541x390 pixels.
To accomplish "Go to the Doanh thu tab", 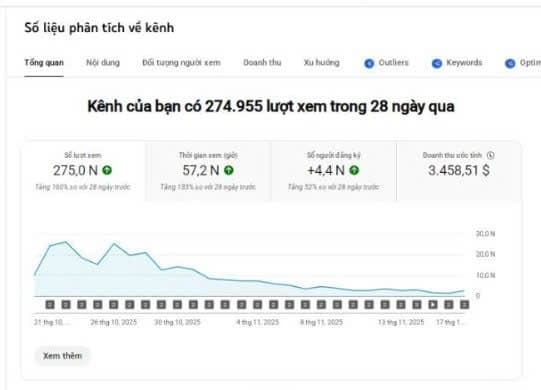I will point(262,63).
